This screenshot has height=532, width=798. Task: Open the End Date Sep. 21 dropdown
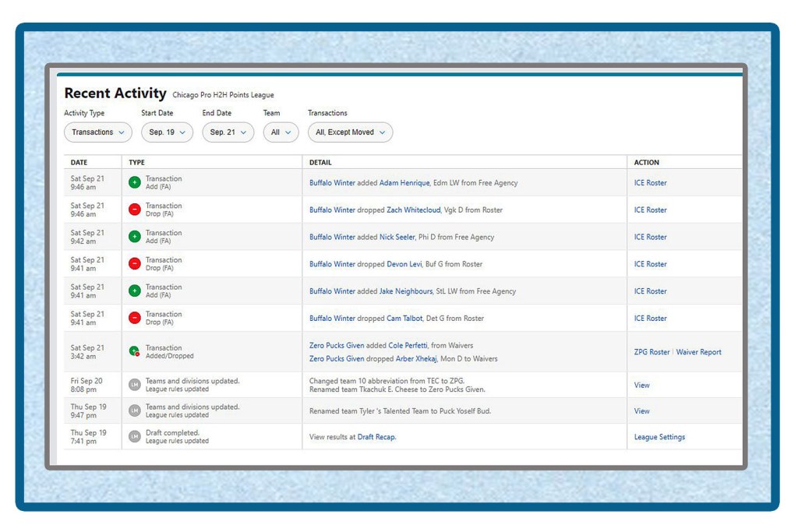click(x=228, y=132)
